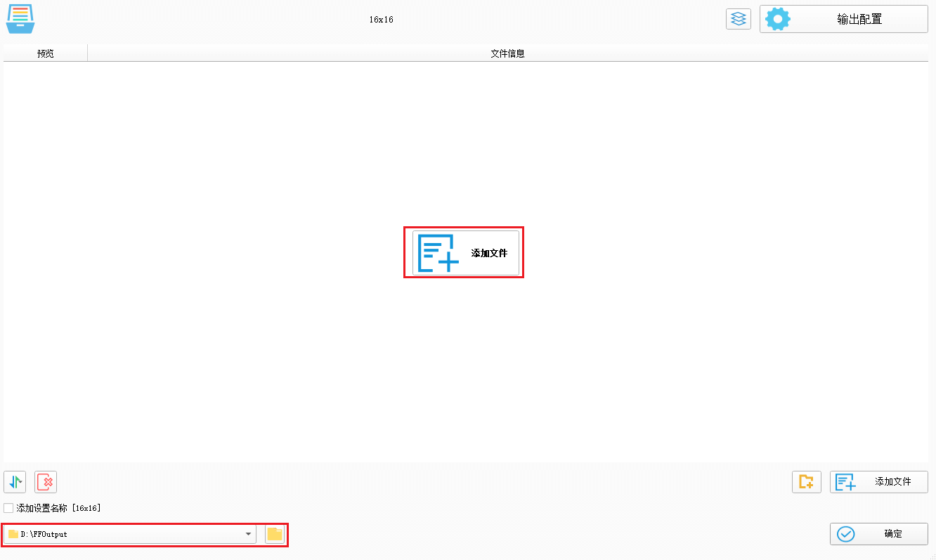Expand the output path dropdown arrow

coord(248,534)
